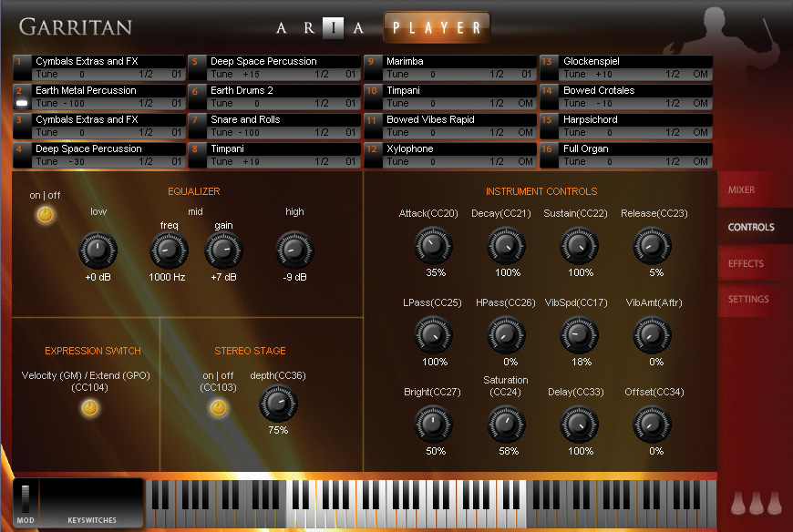Open the Settings page
The image size is (793, 532).
747,299
